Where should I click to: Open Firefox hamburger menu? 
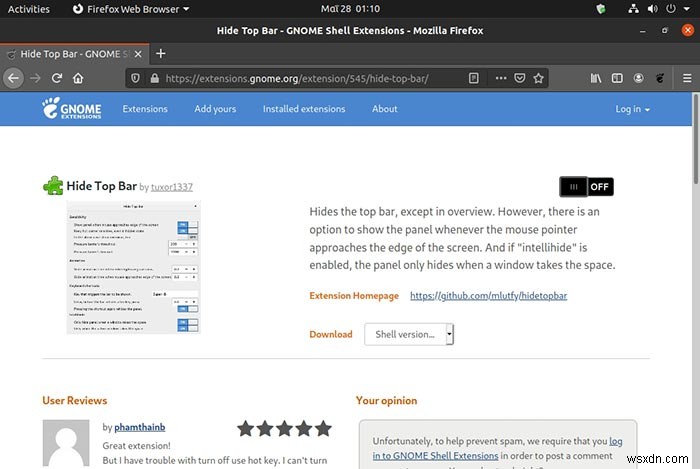coord(687,79)
